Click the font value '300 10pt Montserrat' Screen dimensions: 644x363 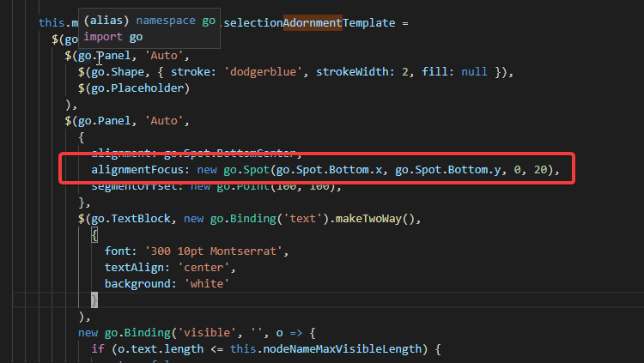[213, 251]
